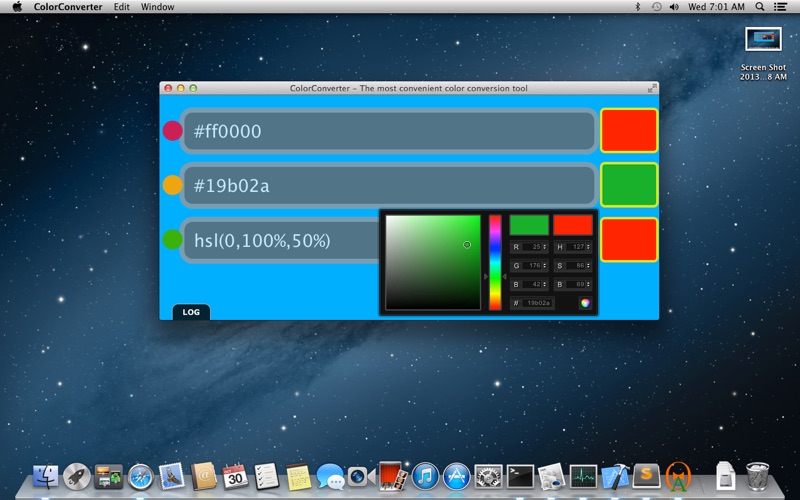800x500 pixels.
Task: Open Calendar icon showing 30
Action: coord(235,477)
